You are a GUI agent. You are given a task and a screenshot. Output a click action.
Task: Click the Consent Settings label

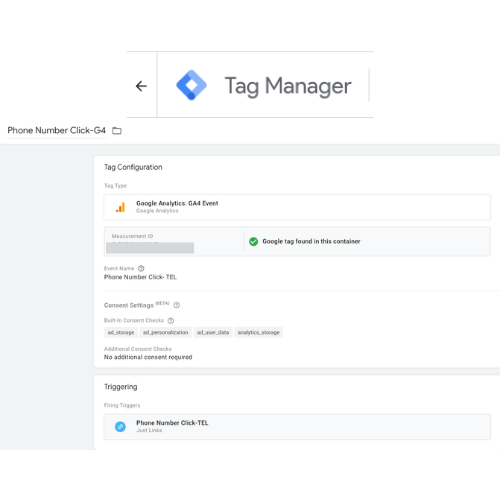click(x=129, y=305)
